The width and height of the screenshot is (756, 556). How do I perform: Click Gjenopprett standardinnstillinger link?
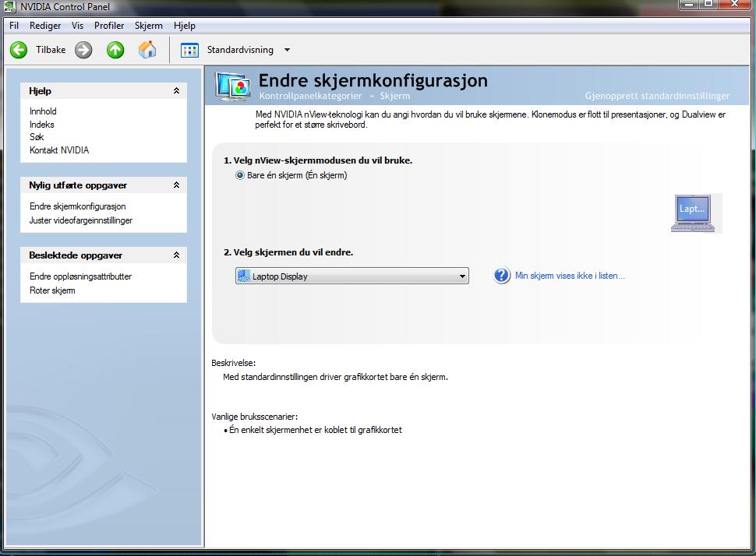click(657, 96)
